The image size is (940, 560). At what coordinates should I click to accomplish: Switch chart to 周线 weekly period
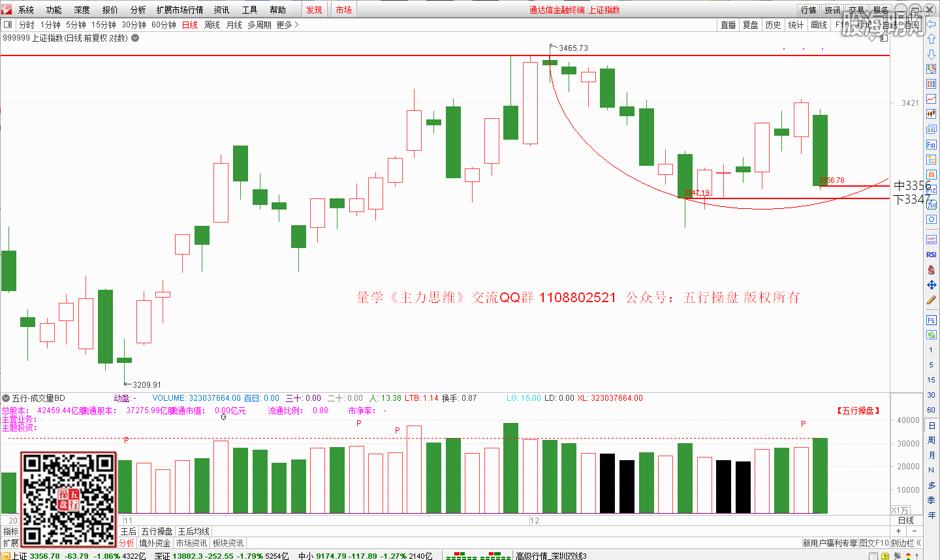click(212, 25)
